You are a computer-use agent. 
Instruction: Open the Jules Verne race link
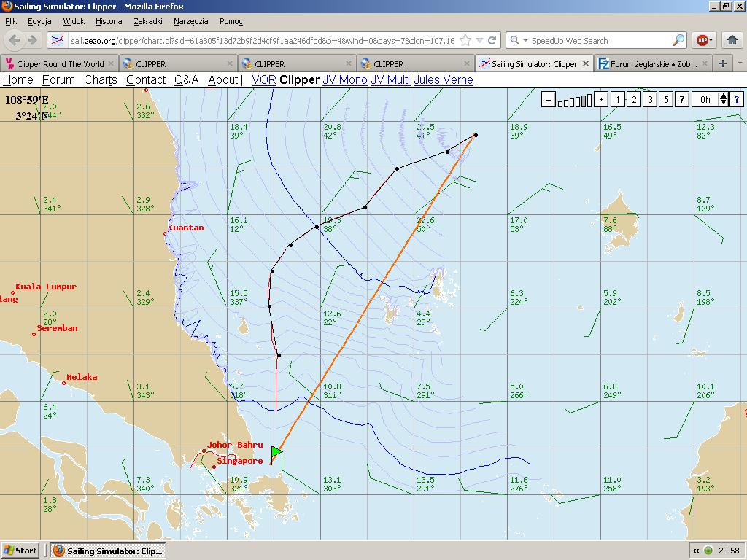[x=443, y=80]
